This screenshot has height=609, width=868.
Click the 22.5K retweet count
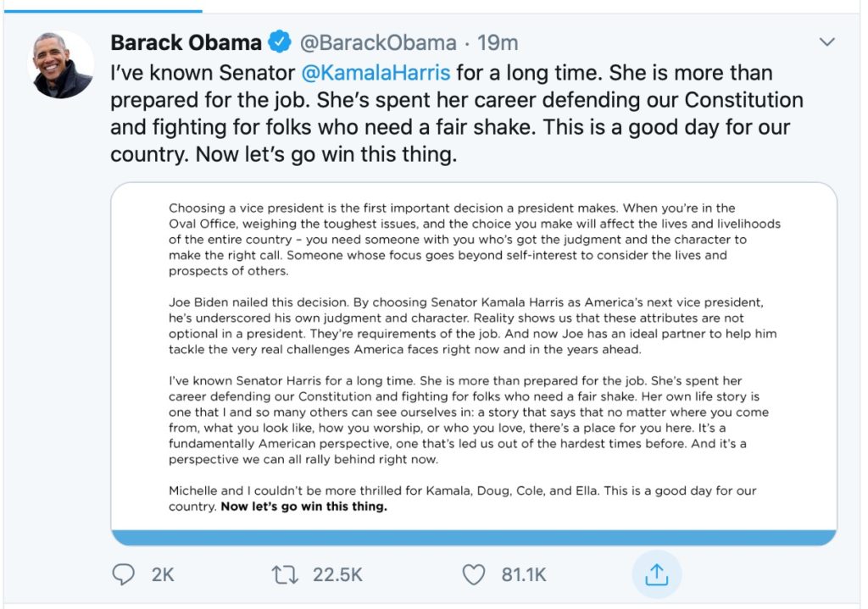[338, 574]
